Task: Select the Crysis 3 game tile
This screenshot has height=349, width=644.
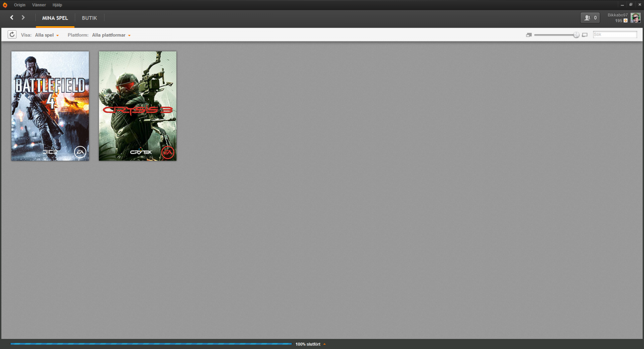Action: tap(138, 106)
